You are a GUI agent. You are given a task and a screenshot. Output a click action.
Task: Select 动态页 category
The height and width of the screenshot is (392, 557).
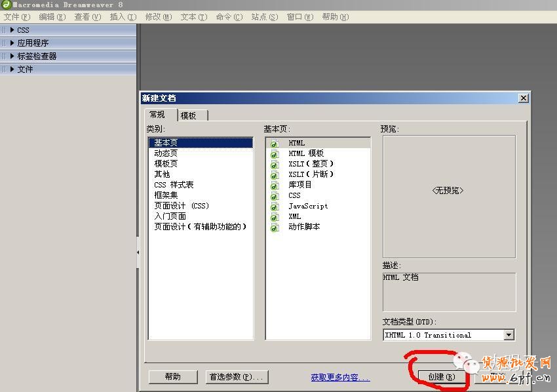click(x=201, y=153)
